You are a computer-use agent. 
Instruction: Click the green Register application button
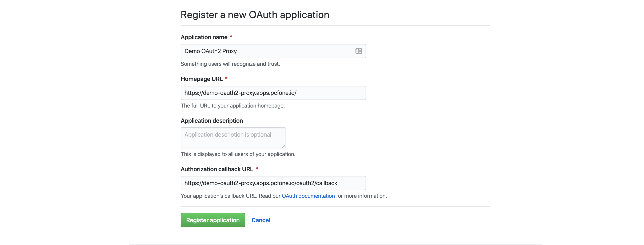(213, 220)
